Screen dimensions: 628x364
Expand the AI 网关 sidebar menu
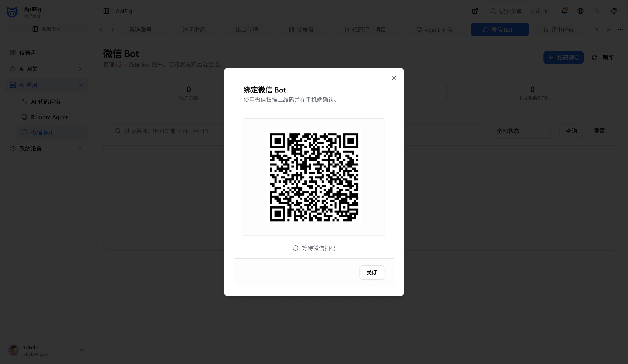(x=46, y=69)
